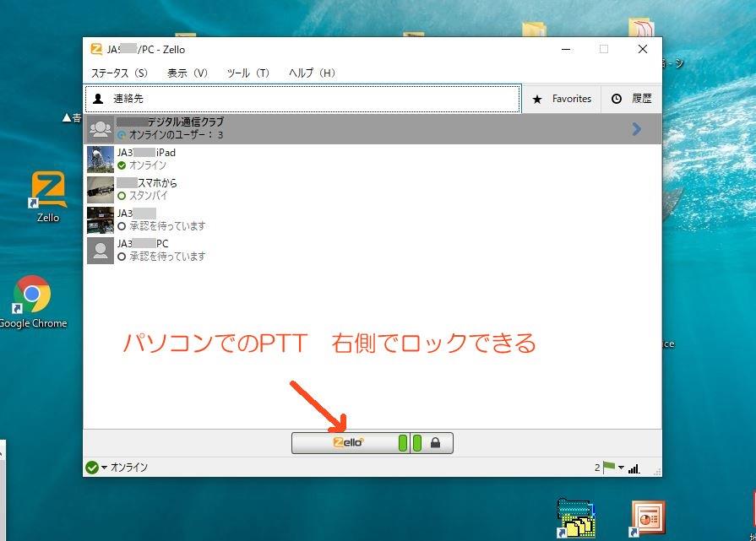Click the avatar of the JA3 iPad contact
The image size is (756, 541).
[101, 160]
